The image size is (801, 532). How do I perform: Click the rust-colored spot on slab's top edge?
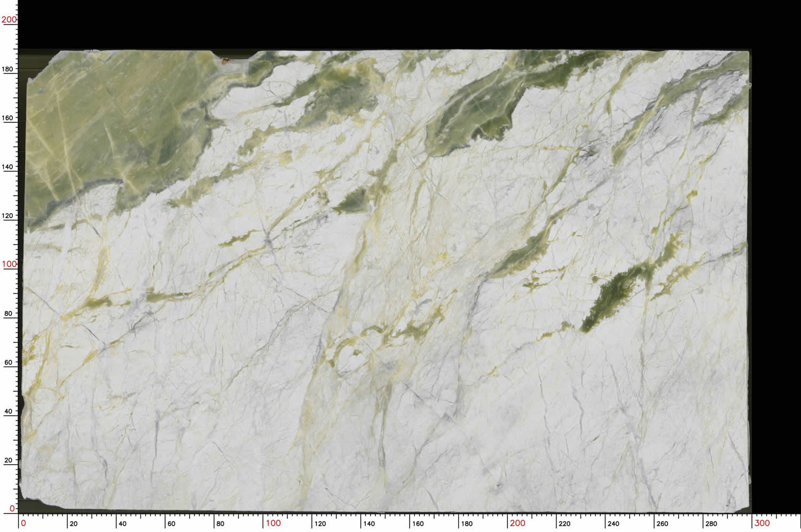(225, 61)
